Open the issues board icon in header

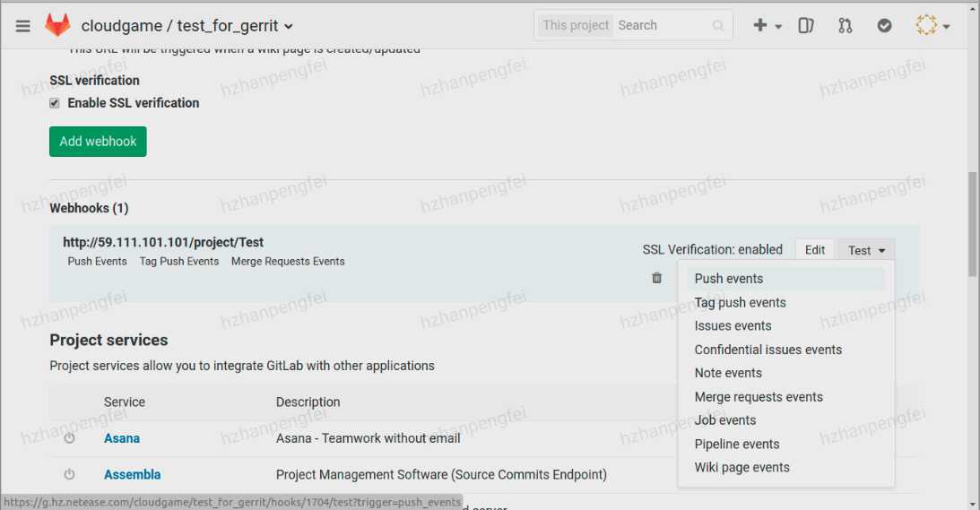pos(806,26)
